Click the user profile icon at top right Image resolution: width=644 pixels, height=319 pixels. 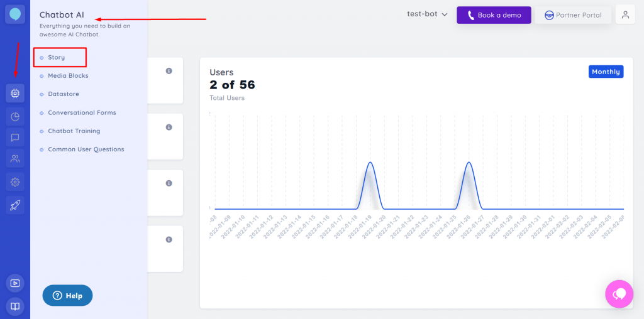point(625,15)
